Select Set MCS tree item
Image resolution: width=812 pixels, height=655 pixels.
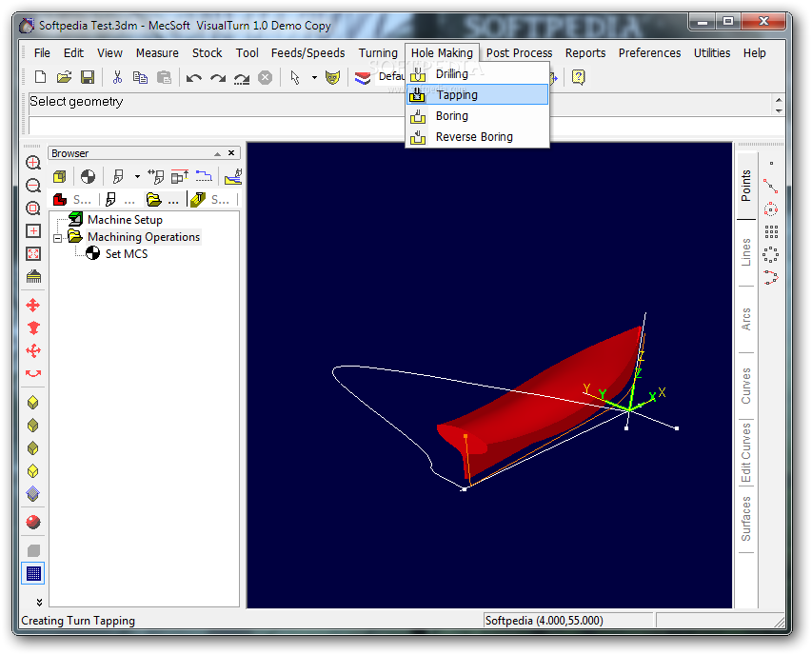tap(127, 254)
